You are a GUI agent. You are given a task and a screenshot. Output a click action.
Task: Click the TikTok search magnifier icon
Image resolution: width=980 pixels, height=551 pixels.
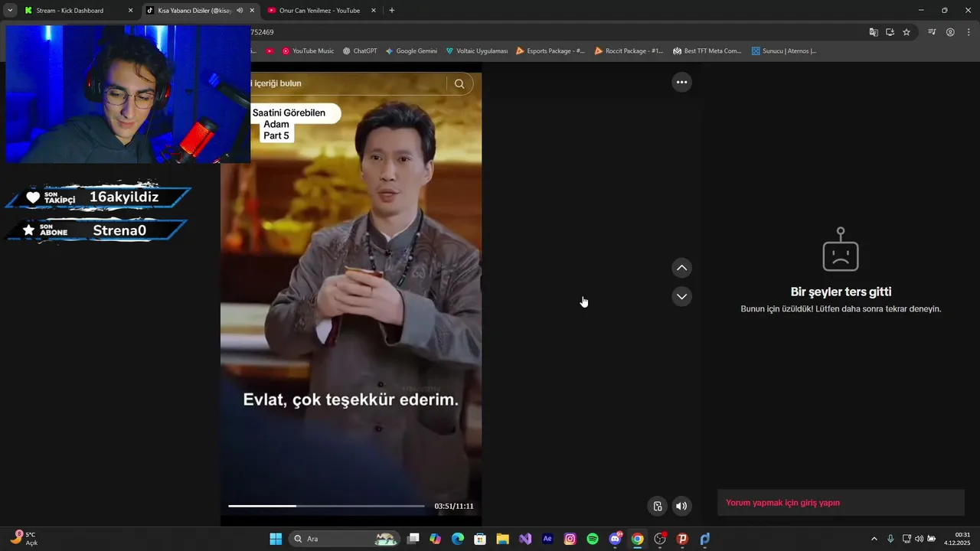(459, 84)
